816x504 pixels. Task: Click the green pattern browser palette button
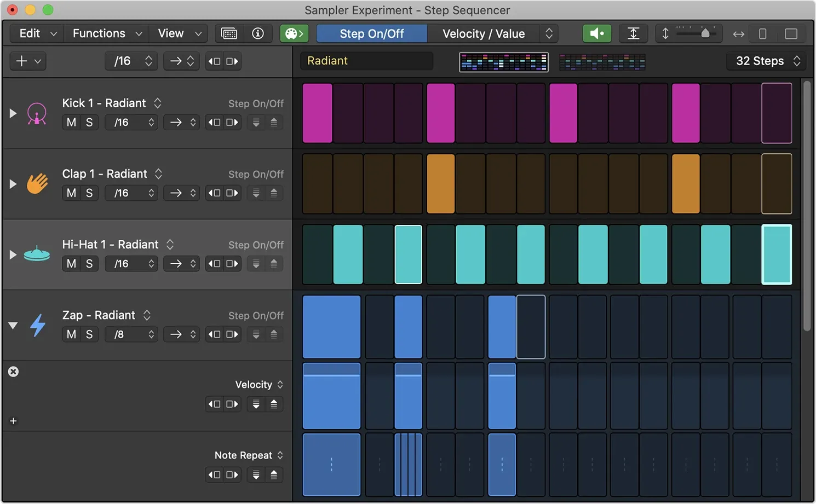pyautogui.click(x=294, y=34)
